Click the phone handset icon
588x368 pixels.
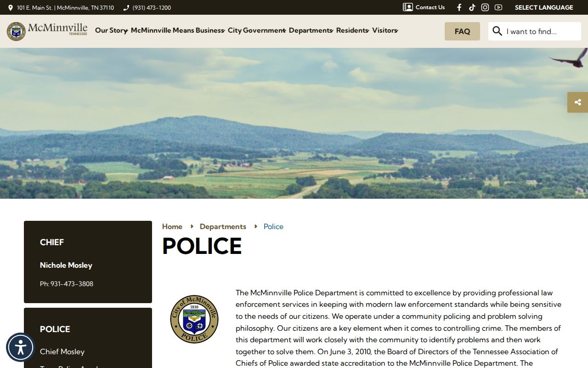coord(126,8)
